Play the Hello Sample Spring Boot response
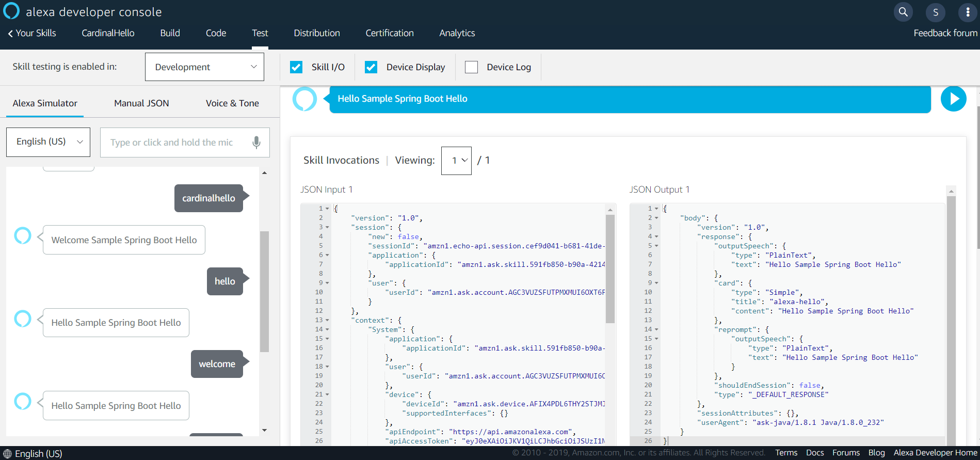980x460 pixels. point(953,99)
